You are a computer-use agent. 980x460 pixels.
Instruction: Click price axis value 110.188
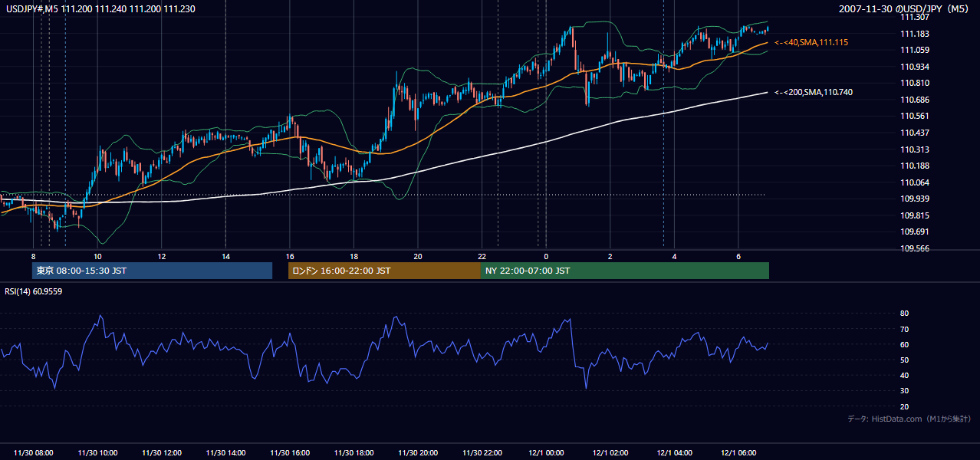914,166
